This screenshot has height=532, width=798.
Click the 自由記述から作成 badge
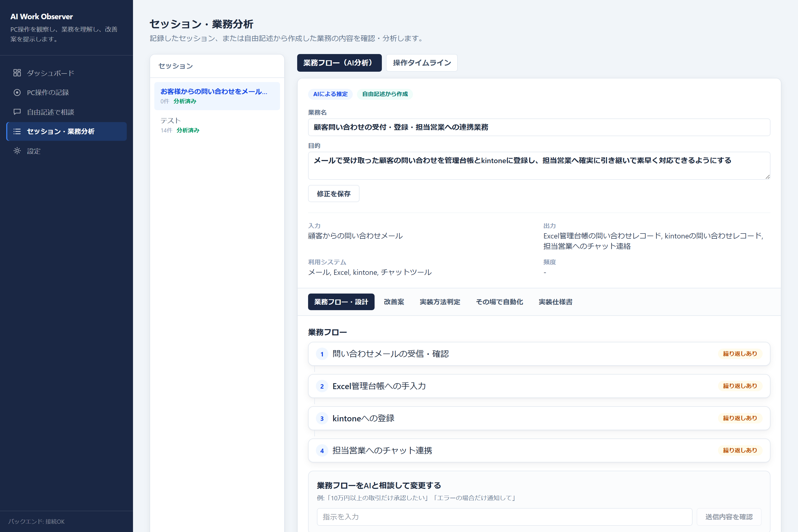point(385,94)
